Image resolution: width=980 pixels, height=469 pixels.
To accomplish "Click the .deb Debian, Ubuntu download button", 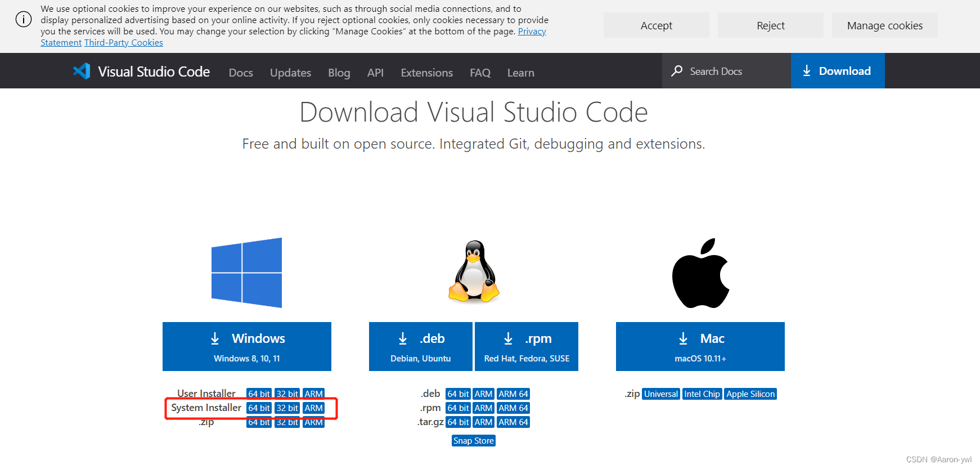I will [421, 346].
